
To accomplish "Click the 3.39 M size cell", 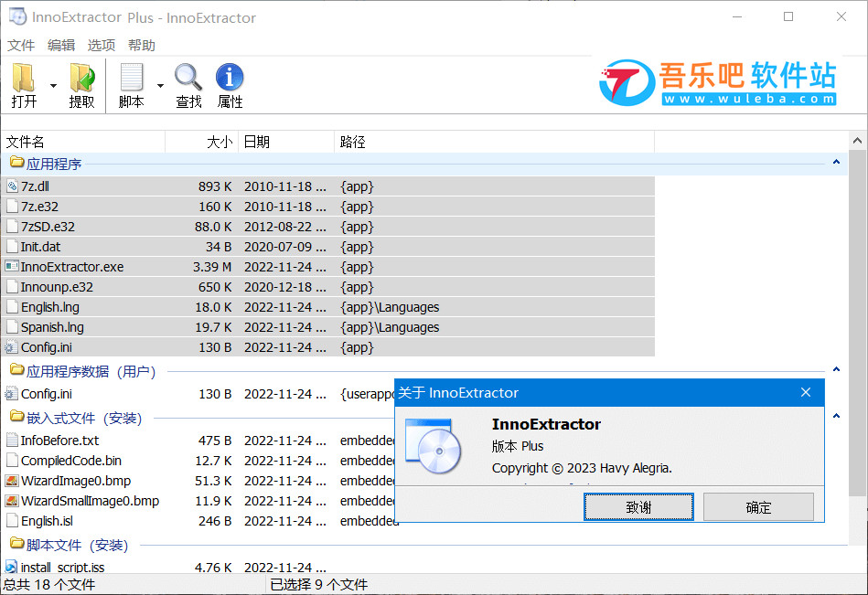I will [x=212, y=267].
